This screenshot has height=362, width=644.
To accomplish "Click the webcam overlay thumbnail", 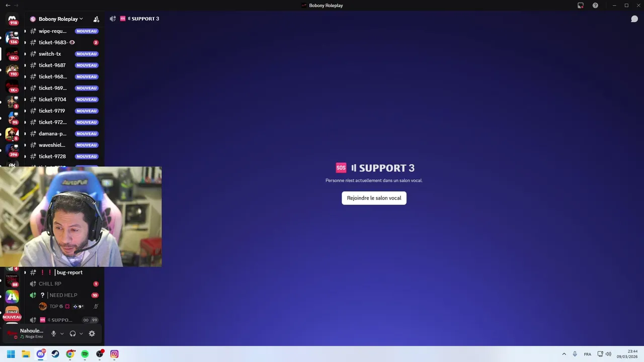I will [80, 217].
